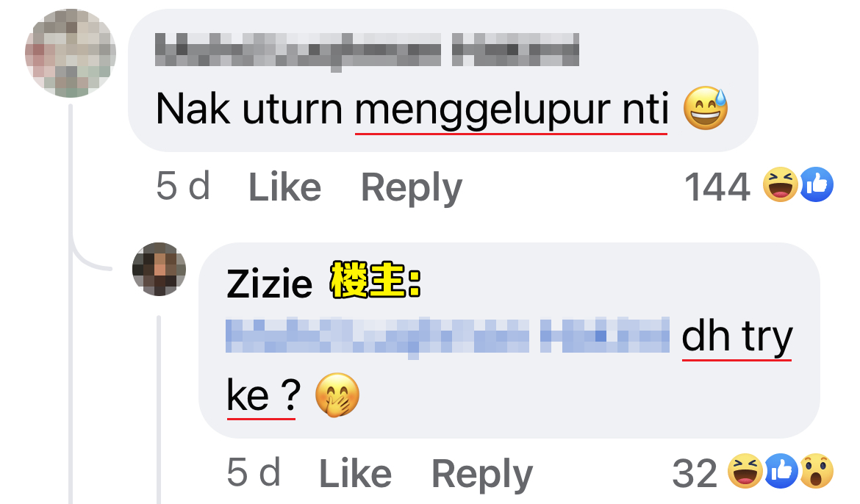860x504 pixels.
Task: Open the blue tagged name in Zizie's reply
Action: click(x=448, y=336)
